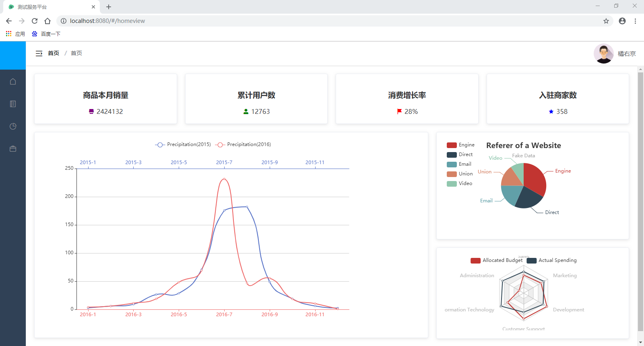Toggle the Precipitation(2016) legend series

pyautogui.click(x=243, y=144)
